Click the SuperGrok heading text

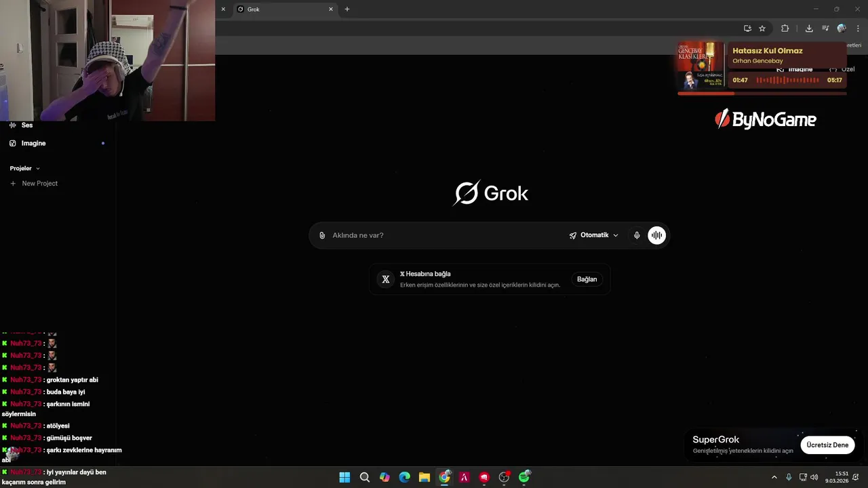(716, 439)
